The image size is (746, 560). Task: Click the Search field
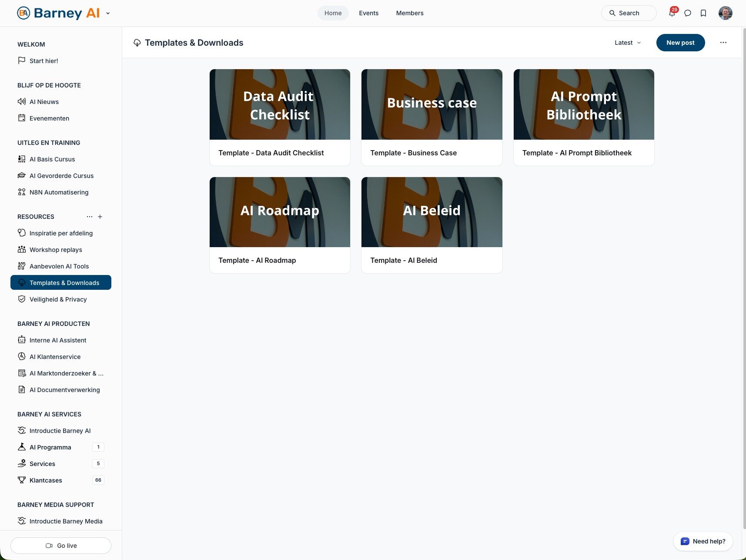(x=629, y=13)
